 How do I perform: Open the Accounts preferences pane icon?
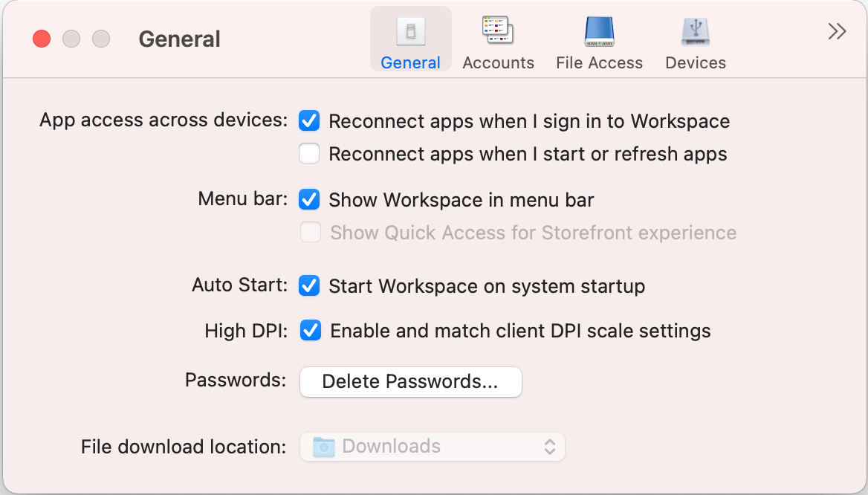tap(497, 30)
